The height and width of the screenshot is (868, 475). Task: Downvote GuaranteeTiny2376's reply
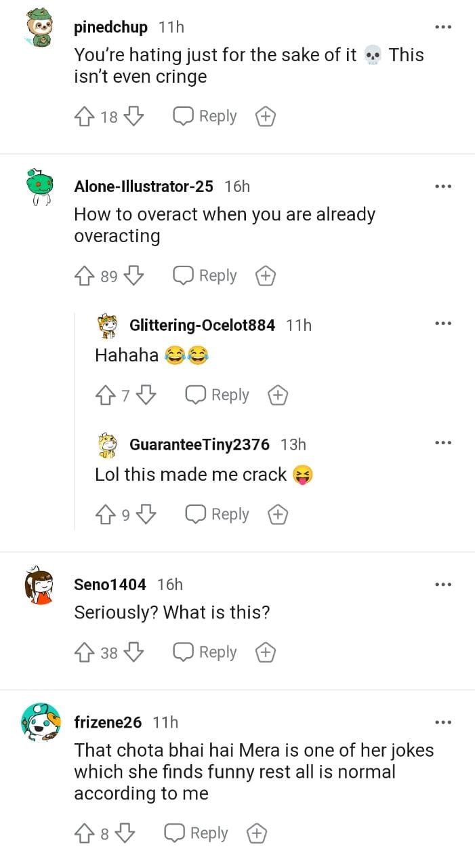[146, 515]
